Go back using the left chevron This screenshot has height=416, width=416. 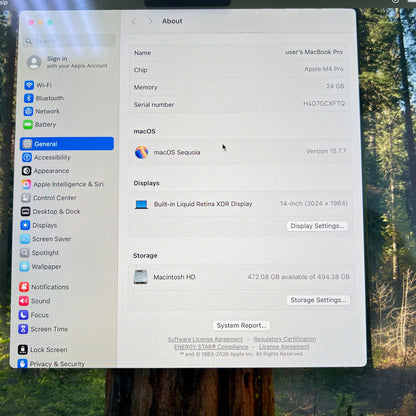pyautogui.click(x=134, y=21)
